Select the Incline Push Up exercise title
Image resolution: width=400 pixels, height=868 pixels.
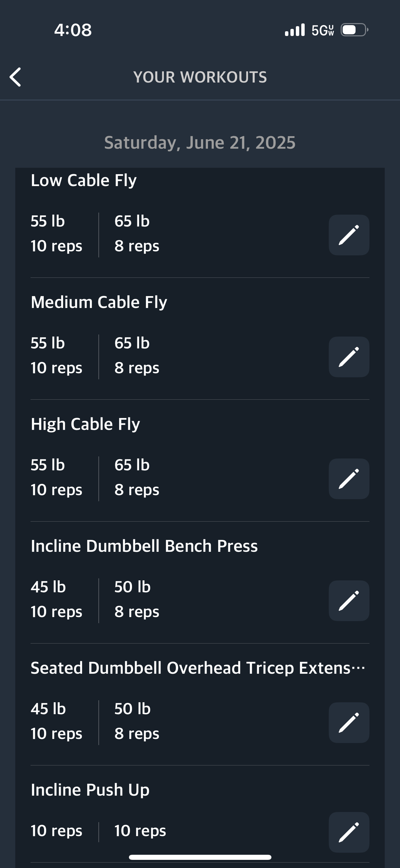[90, 790]
